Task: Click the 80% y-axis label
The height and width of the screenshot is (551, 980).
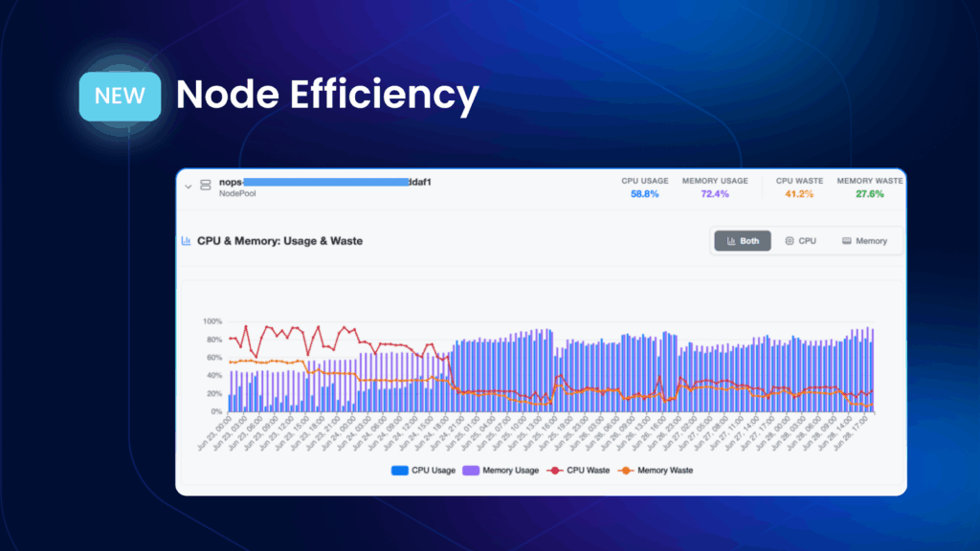Action: 213,340
